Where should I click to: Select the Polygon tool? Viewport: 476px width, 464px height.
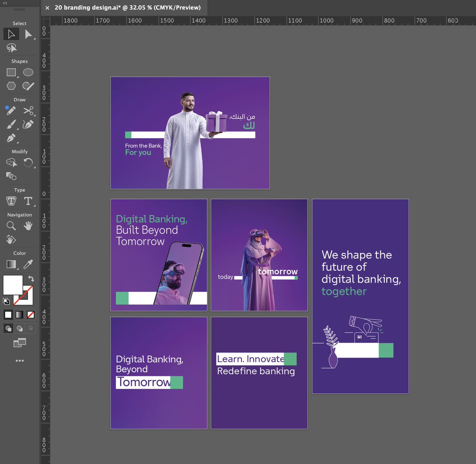tap(11, 86)
